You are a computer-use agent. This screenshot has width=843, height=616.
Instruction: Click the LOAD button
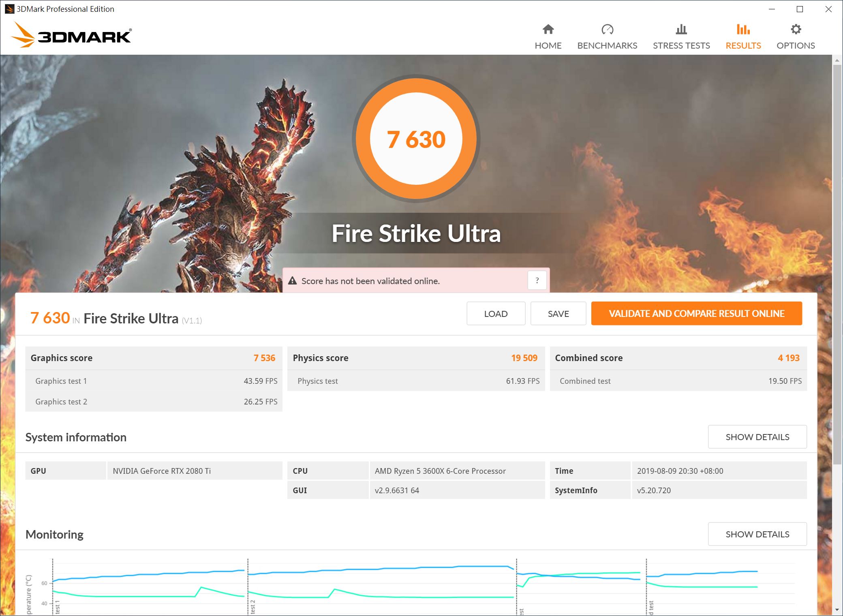pyautogui.click(x=496, y=313)
